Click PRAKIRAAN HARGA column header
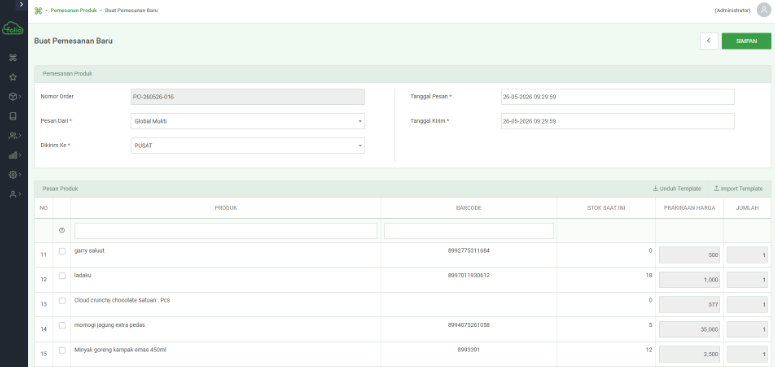The image size is (775, 367). pos(689,208)
